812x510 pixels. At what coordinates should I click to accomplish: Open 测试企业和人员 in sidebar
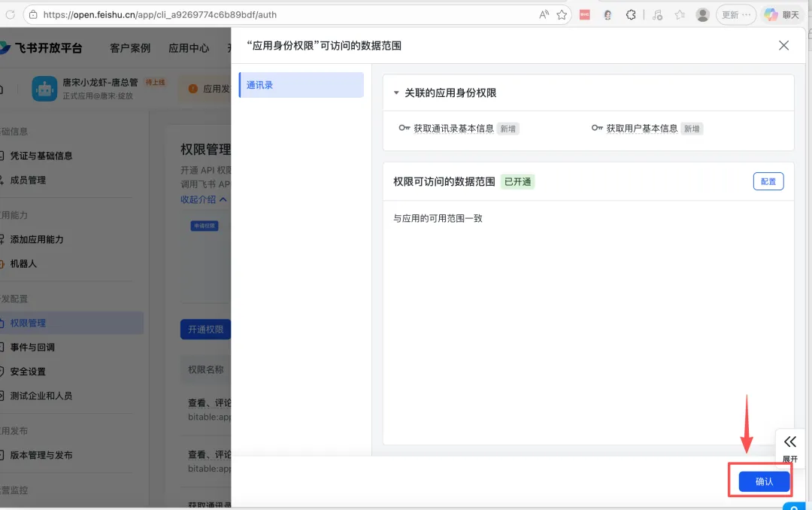click(41, 396)
